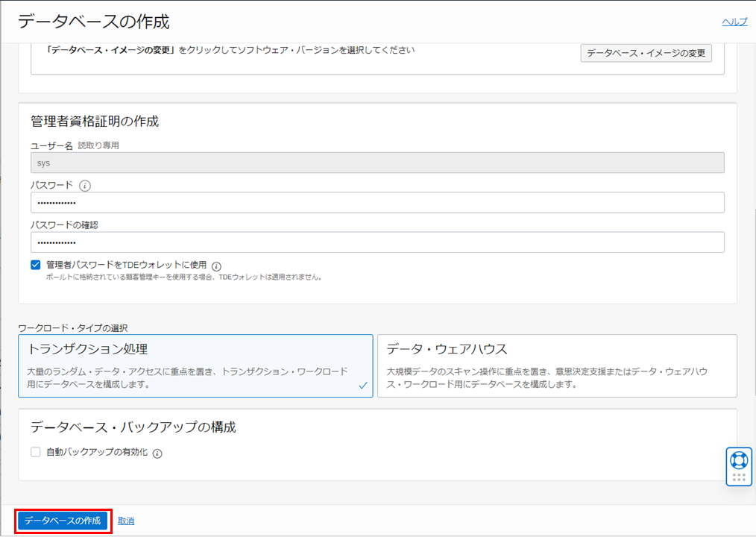Click the info icon beside パスワード label
The image size is (756, 537).
[85, 185]
